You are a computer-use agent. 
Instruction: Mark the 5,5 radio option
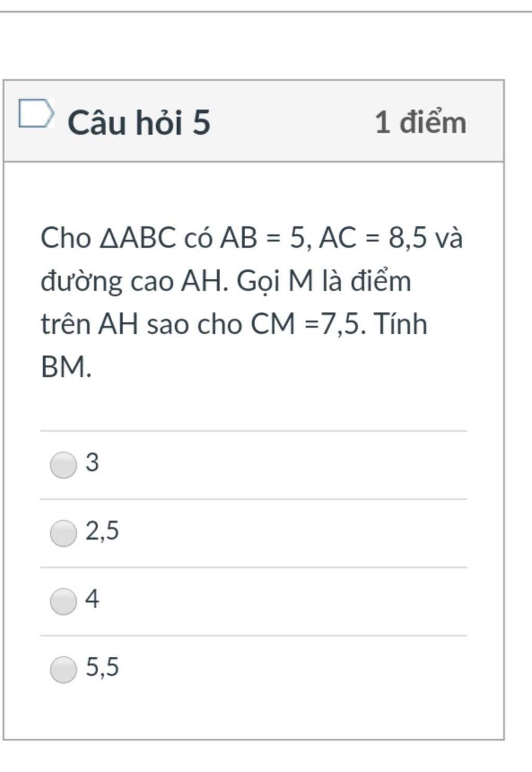63,669
